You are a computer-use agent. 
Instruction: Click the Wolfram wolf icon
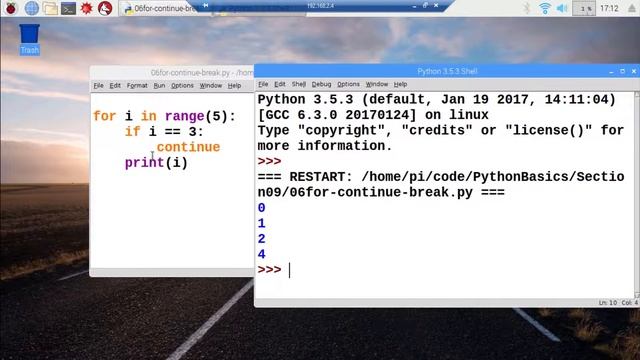point(105,8)
